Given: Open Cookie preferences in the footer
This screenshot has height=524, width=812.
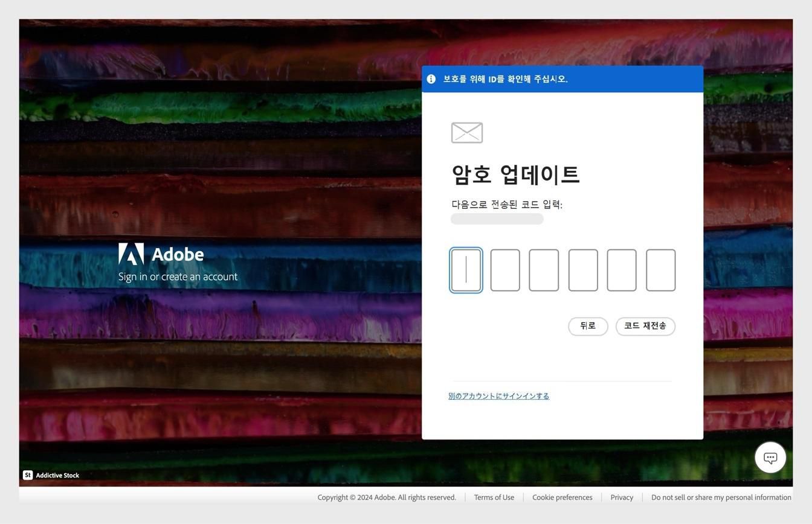Looking at the screenshot, I should click(562, 497).
